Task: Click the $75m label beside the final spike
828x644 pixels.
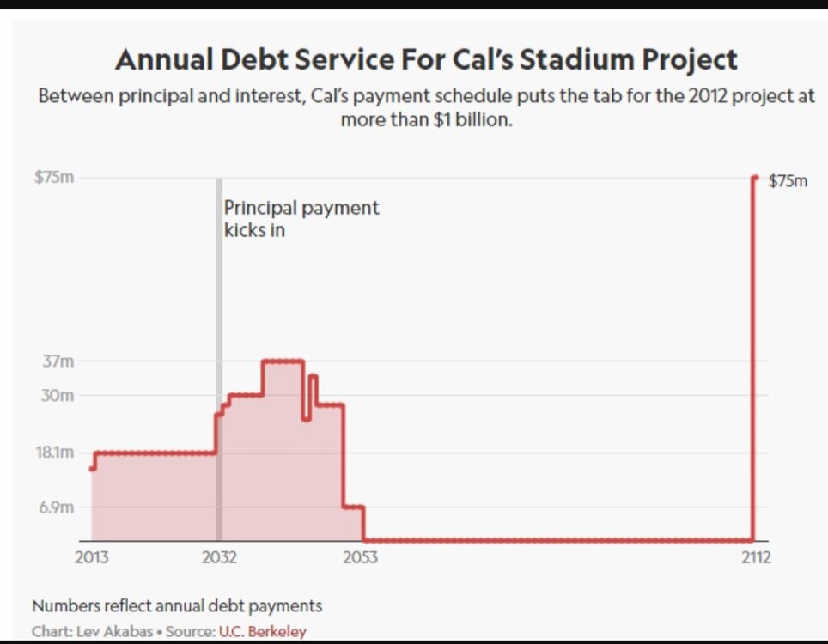Action: click(788, 181)
